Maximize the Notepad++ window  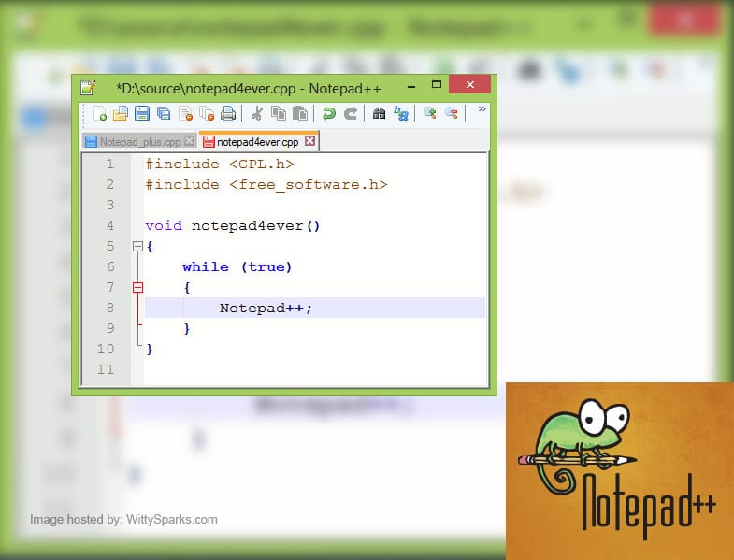pos(437,84)
